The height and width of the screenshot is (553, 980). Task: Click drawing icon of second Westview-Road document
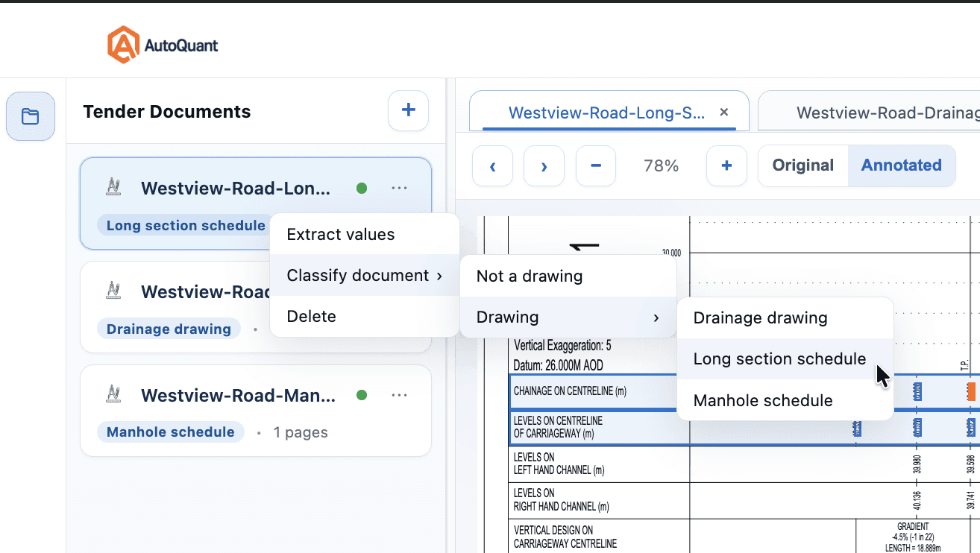tap(113, 291)
